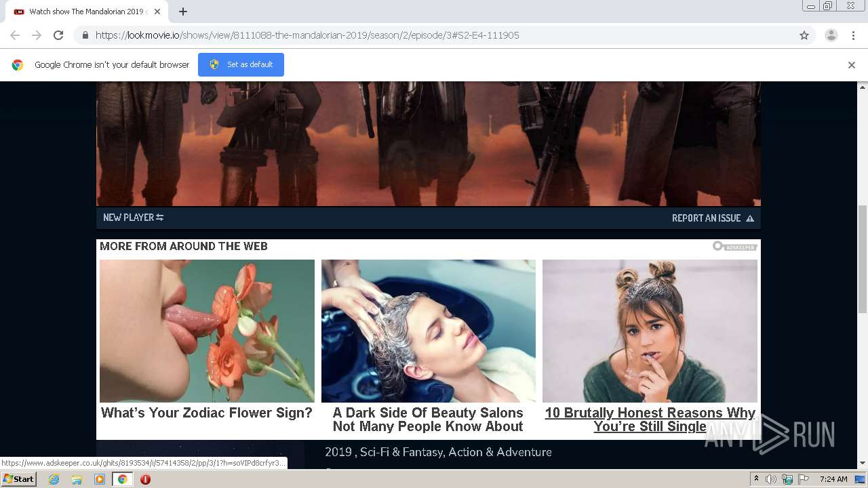
Task: Open the zodiac flower ad image
Action: 207,331
